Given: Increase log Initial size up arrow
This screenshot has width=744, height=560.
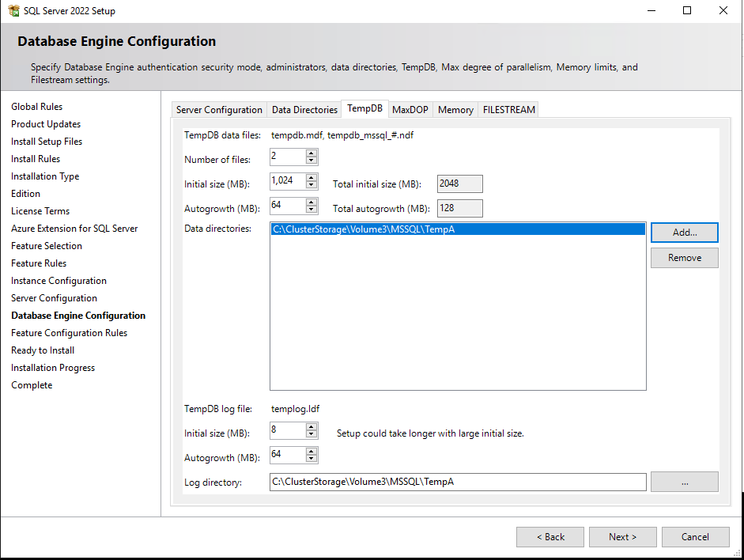Looking at the screenshot, I should tap(312, 426).
